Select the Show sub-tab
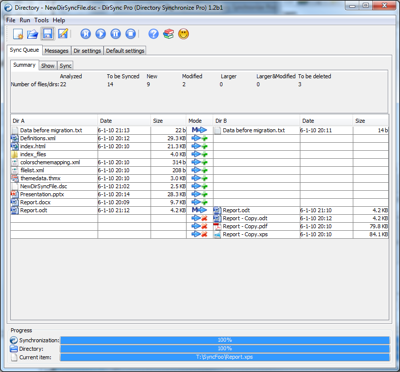The height and width of the screenshot is (372, 400). [x=48, y=66]
